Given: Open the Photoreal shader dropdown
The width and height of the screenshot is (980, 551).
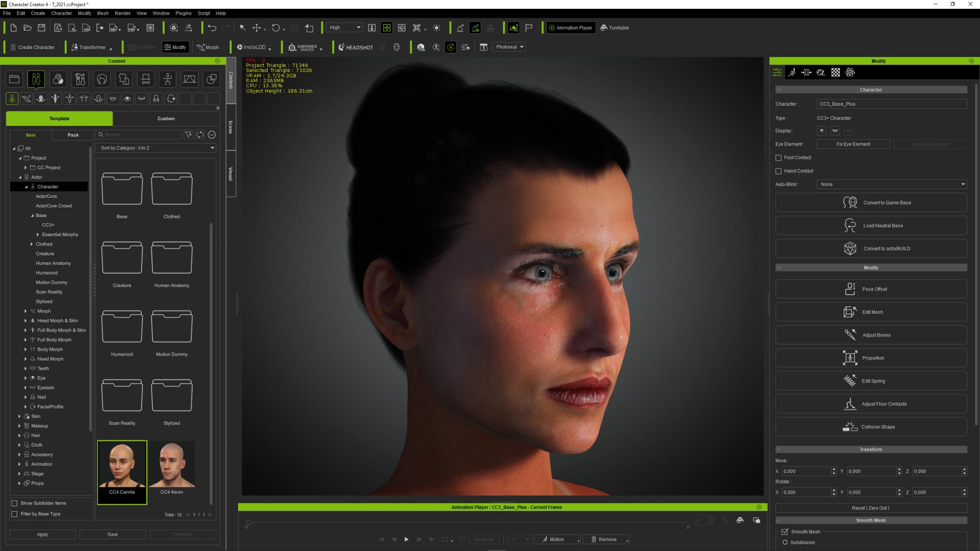Looking at the screenshot, I should 509,47.
